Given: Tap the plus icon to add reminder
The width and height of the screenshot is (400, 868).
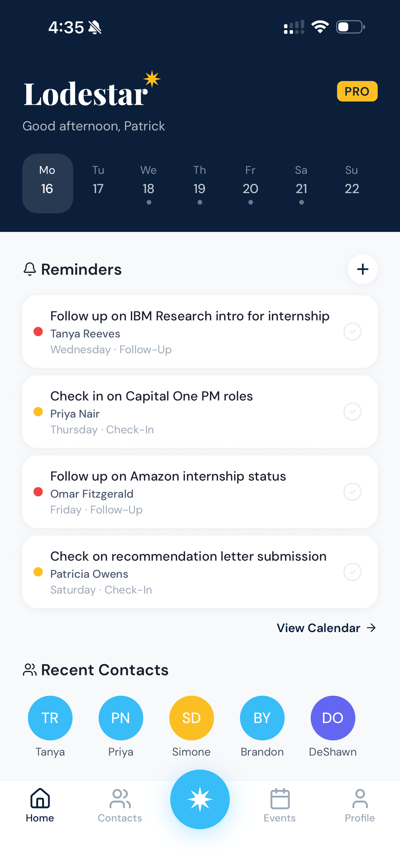Looking at the screenshot, I should [x=362, y=269].
